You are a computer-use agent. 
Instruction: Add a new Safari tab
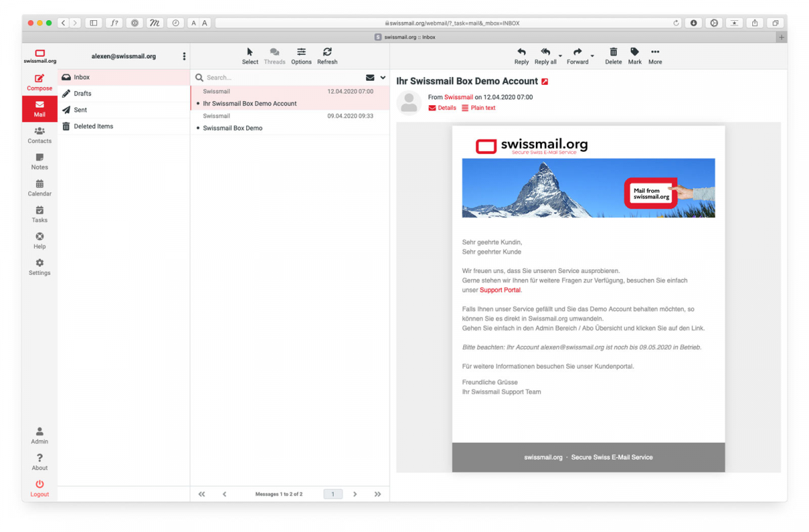click(782, 38)
